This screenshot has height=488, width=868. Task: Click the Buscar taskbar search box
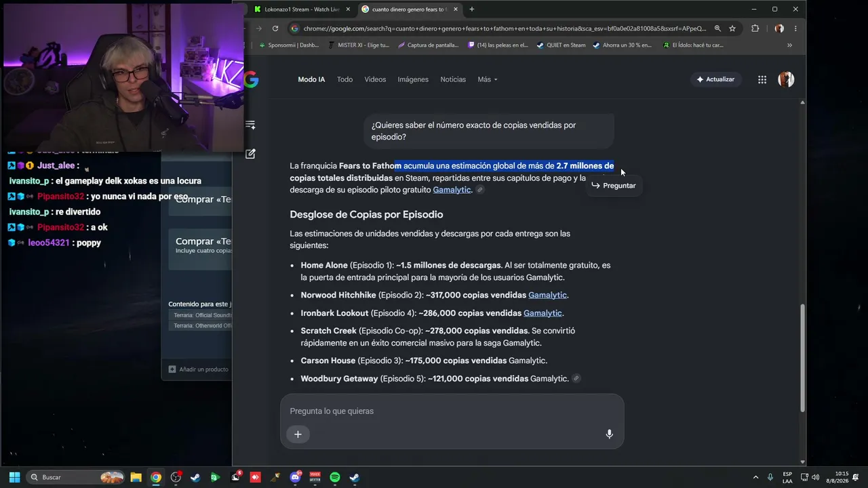(76, 477)
